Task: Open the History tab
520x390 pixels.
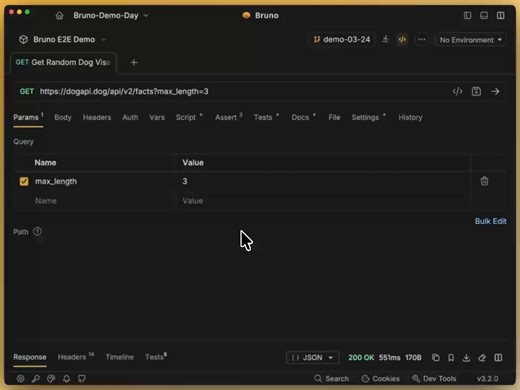Action: 410,117
